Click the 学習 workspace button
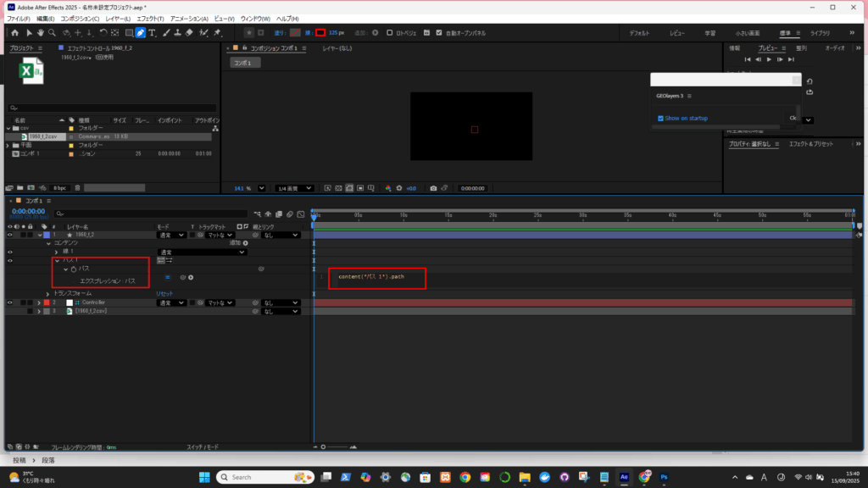The image size is (868, 488). [x=709, y=33]
